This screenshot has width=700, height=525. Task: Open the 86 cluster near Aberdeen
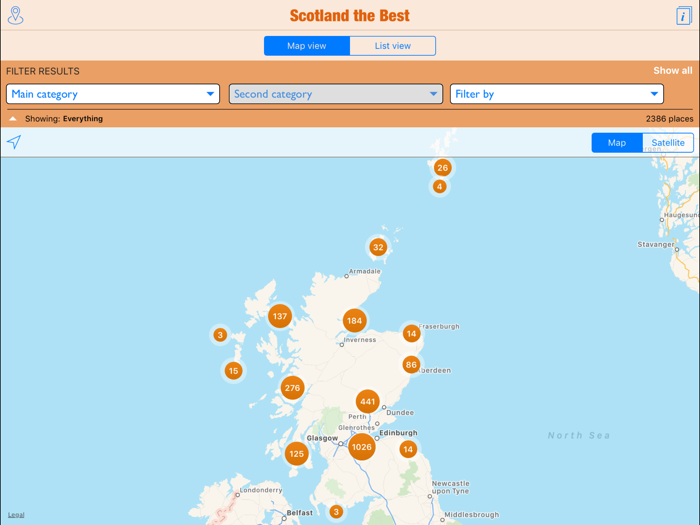coord(411,365)
